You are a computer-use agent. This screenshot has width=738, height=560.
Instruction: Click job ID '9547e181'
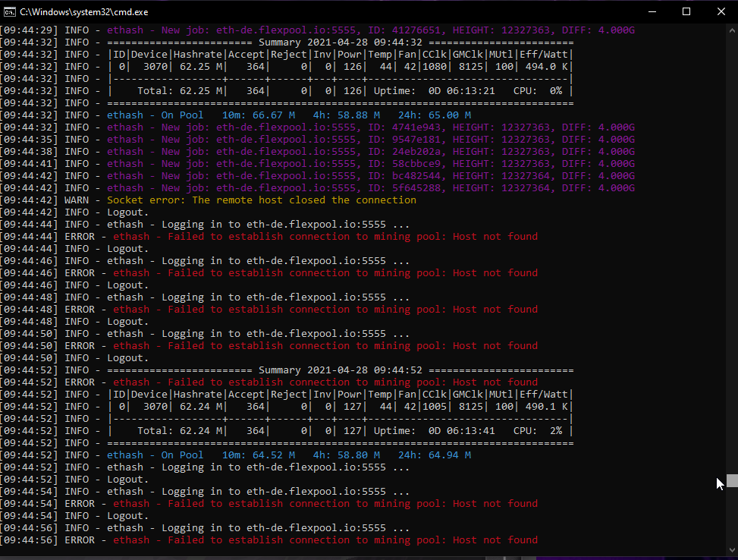pos(416,140)
